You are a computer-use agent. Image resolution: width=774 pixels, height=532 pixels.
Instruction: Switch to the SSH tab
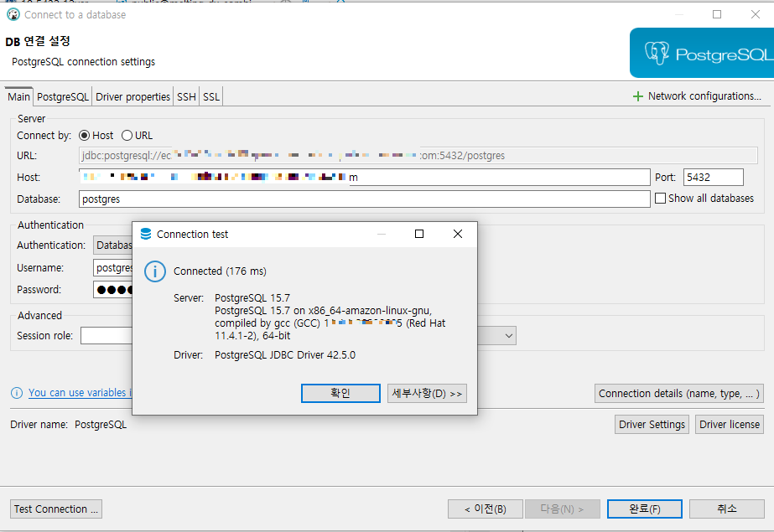[187, 96]
